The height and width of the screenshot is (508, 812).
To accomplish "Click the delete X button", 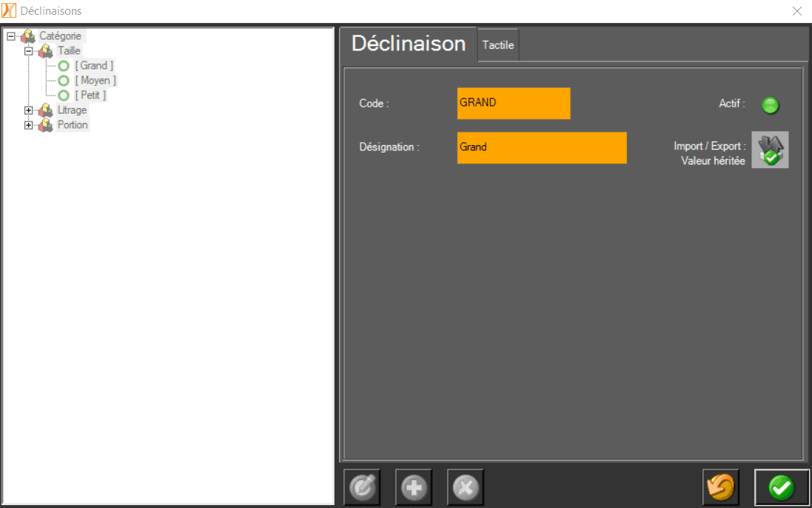I will (465, 487).
